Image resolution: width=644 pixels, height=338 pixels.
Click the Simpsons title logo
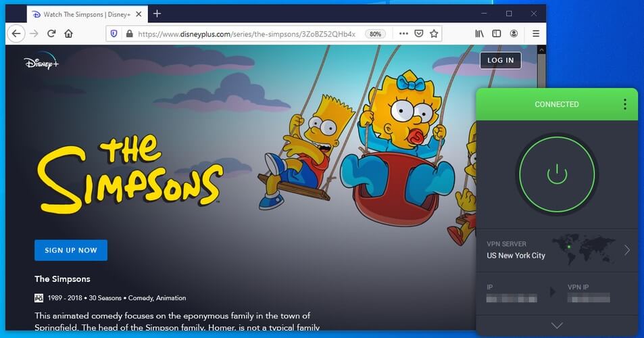click(130, 174)
